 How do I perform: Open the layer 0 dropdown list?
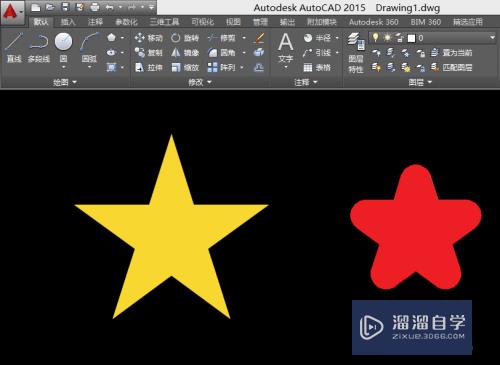pyautogui.click(x=492, y=38)
